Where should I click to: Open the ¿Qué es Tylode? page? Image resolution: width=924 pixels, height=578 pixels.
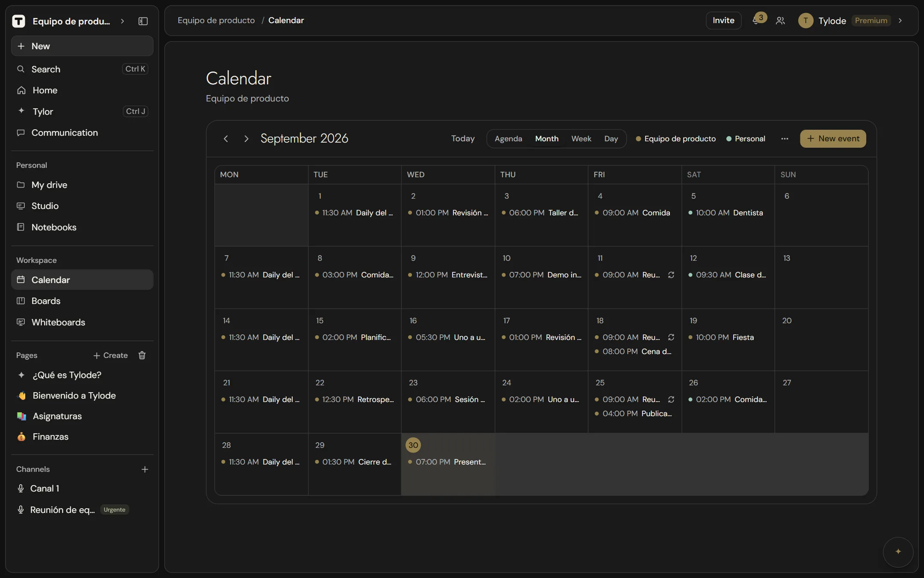[82, 375]
